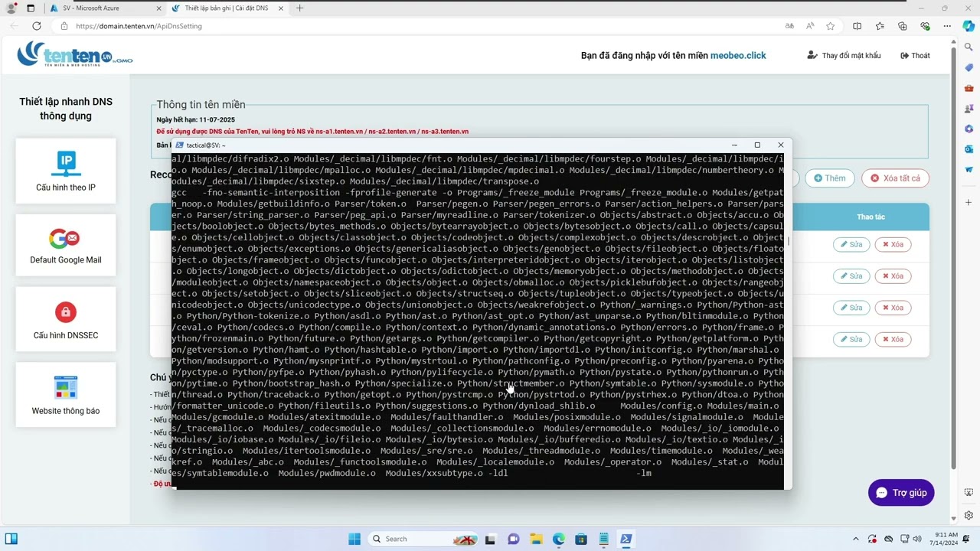Open split screen view
The width and height of the screenshot is (980, 551).
(857, 26)
